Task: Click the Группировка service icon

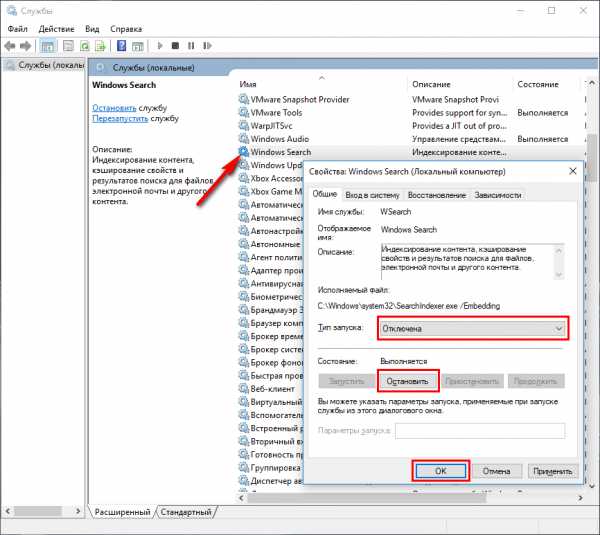Action: click(244, 468)
